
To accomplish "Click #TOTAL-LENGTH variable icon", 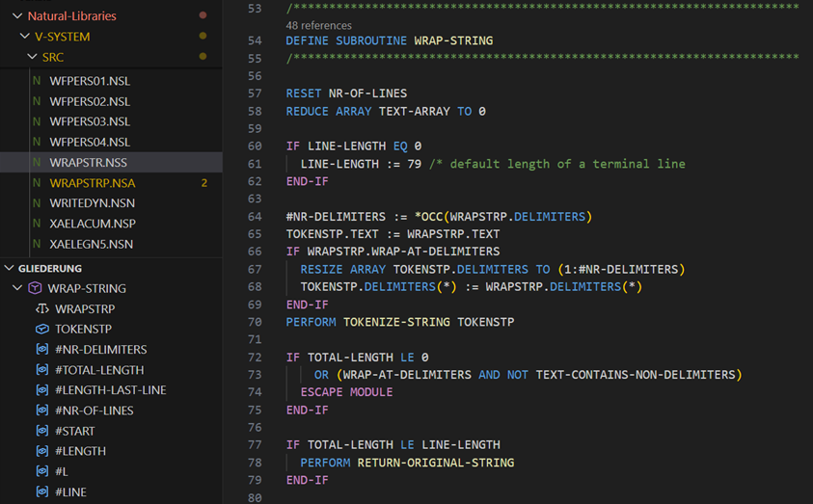I will click(42, 370).
